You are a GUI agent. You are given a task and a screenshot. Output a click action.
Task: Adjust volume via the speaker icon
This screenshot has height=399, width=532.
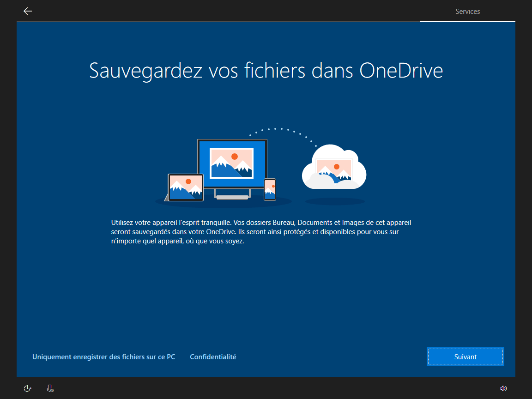point(503,388)
